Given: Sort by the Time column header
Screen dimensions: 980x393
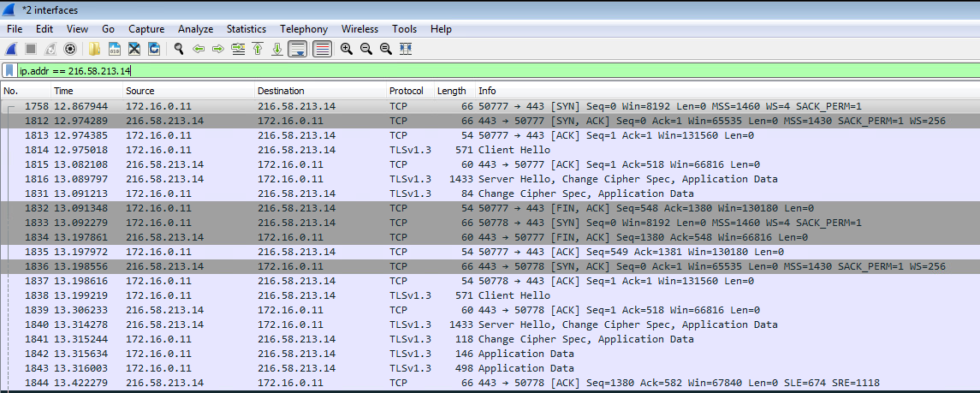Looking at the screenshot, I should [86, 92].
